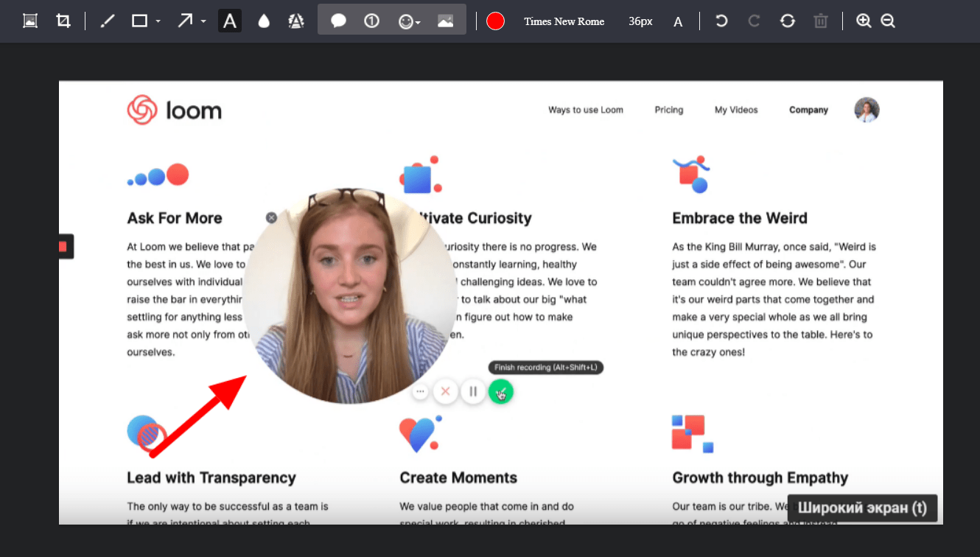Add a numbered step marker
The height and width of the screenshot is (557, 980).
click(372, 21)
